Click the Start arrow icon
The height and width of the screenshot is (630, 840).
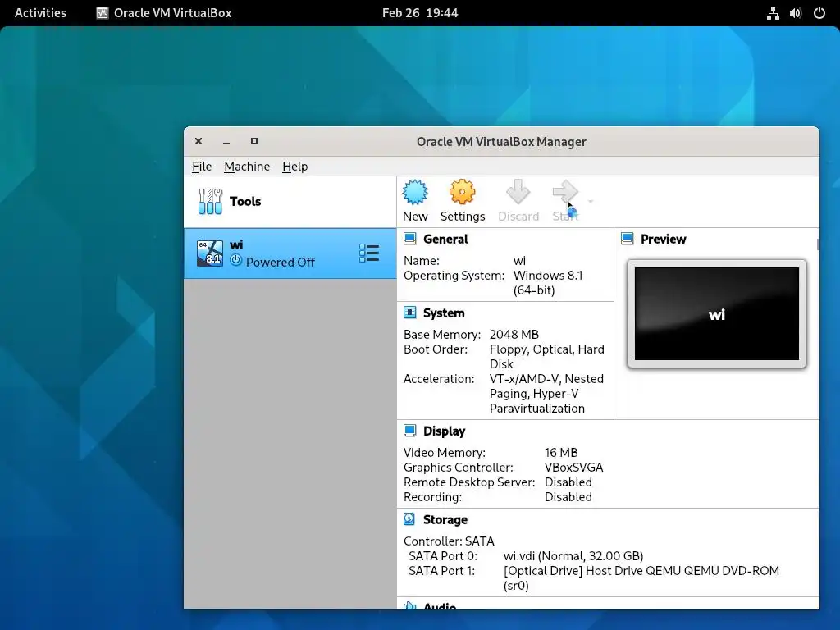point(565,192)
